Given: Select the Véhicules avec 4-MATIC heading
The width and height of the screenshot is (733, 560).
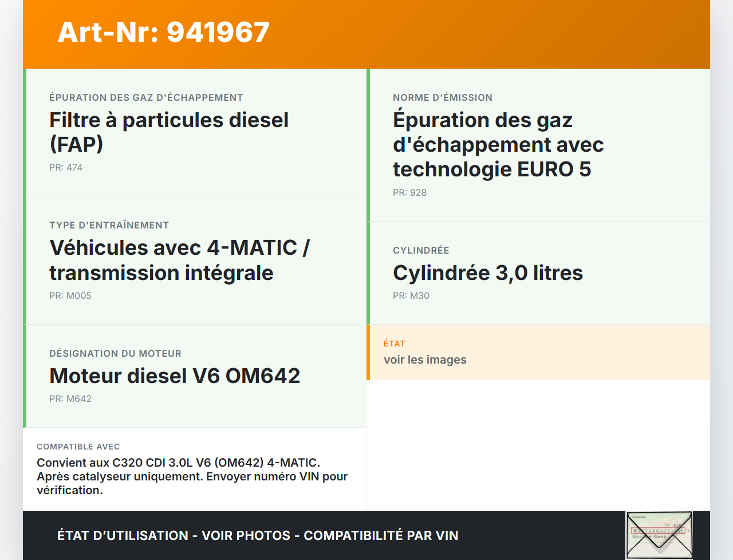Looking at the screenshot, I should coord(179,260).
